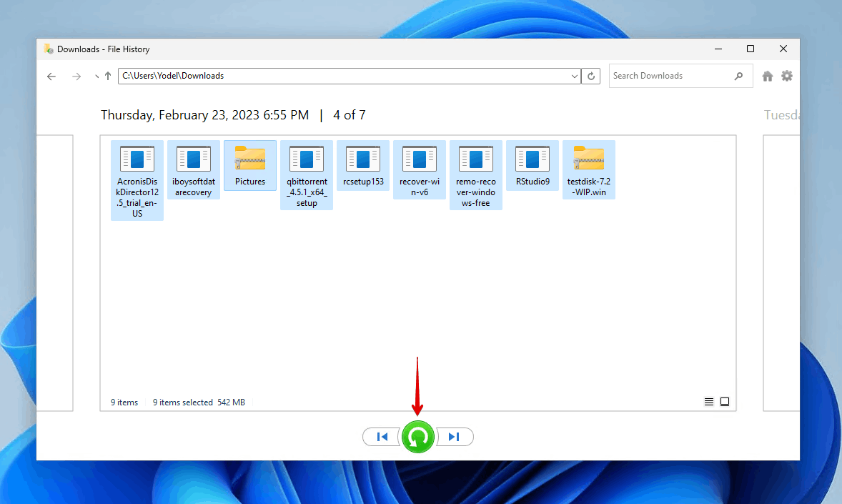Click the date 'Thursday, February 23, 2023 6:55 PM'
Viewport: 842px width, 504px height.
coord(204,115)
